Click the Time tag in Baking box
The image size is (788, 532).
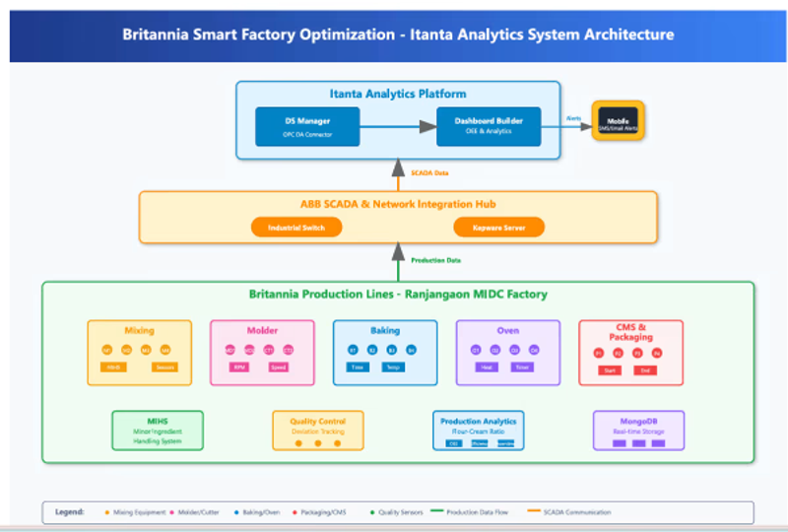(358, 367)
